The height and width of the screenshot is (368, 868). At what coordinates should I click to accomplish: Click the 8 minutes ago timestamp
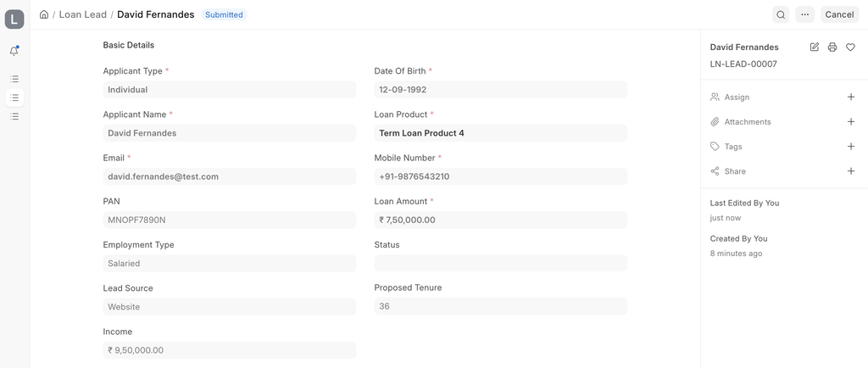click(737, 254)
